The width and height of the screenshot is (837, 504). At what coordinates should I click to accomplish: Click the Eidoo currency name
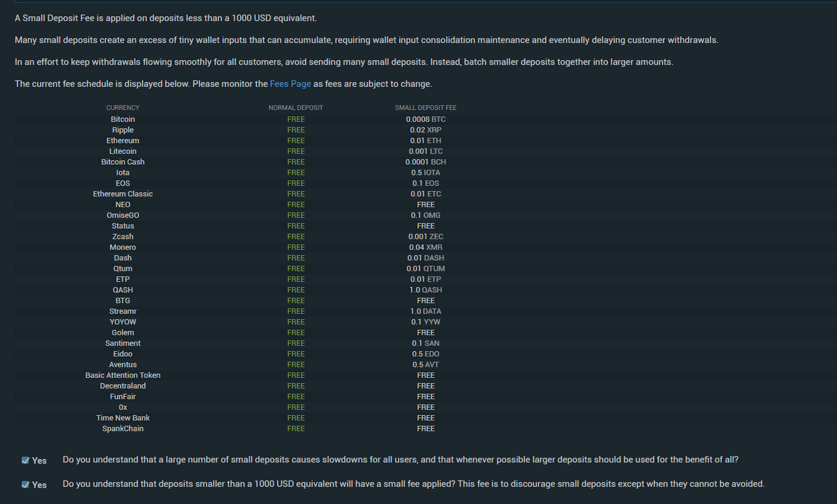[x=123, y=354]
